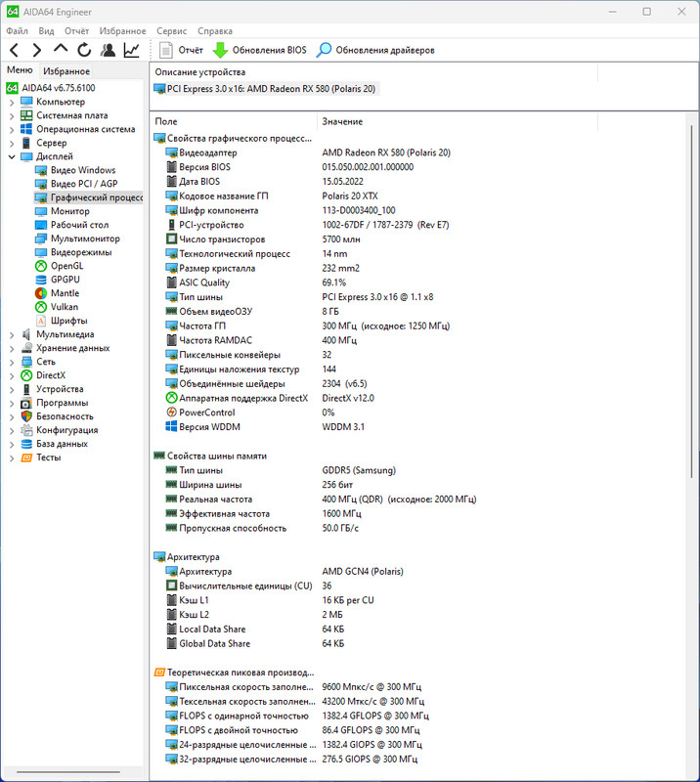Expand the Операционная система tree node
The image size is (700, 782).
[x=12, y=130]
